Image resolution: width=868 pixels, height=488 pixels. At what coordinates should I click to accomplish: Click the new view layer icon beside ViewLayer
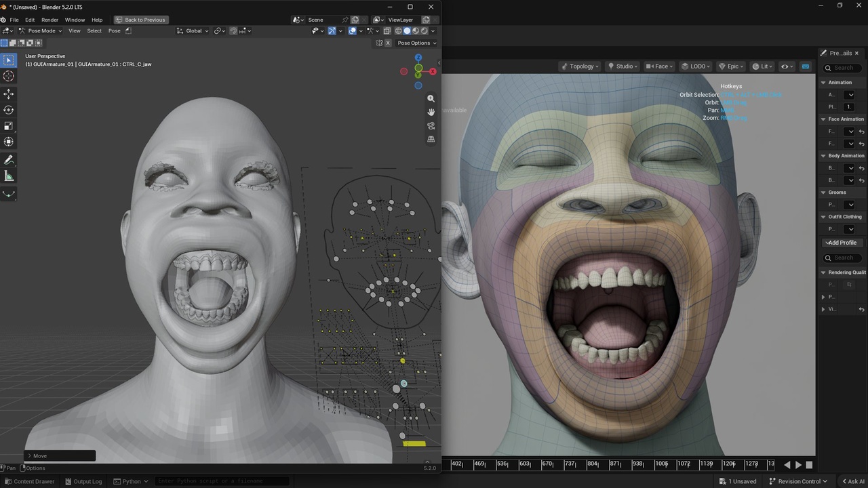coord(426,20)
